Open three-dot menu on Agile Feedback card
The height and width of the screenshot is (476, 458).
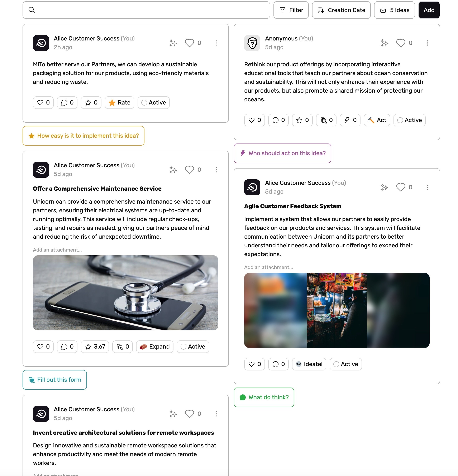click(427, 187)
